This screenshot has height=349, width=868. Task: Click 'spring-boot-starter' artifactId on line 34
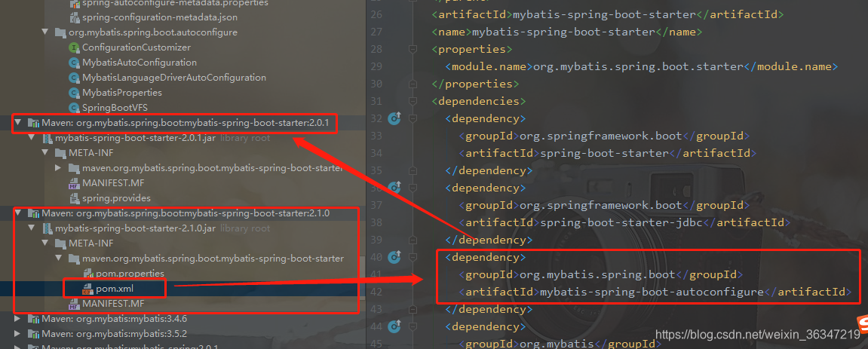click(603, 153)
